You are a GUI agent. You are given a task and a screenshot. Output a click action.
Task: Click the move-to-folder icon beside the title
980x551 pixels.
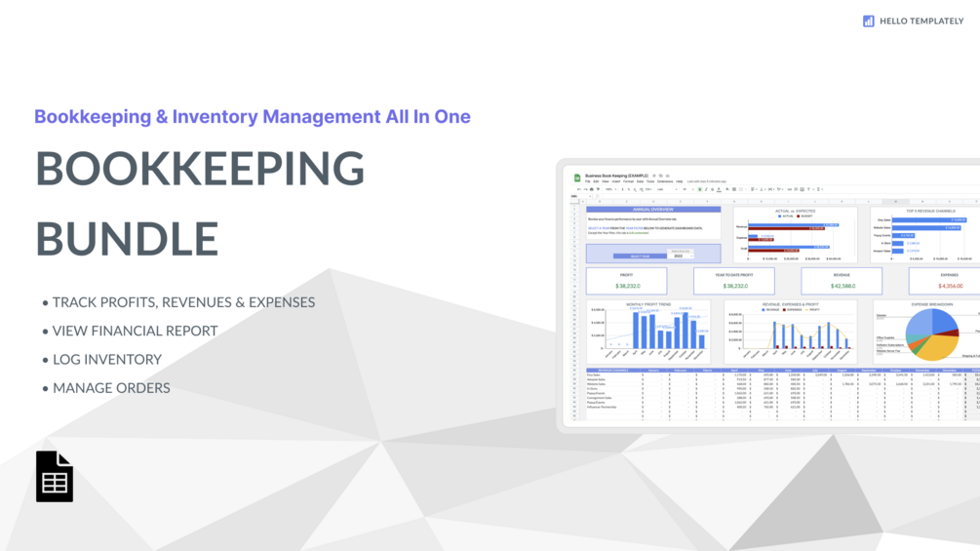pos(660,176)
